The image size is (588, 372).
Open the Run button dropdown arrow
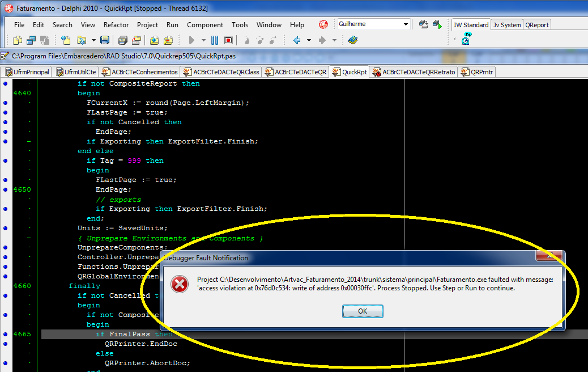click(x=203, y=40)
